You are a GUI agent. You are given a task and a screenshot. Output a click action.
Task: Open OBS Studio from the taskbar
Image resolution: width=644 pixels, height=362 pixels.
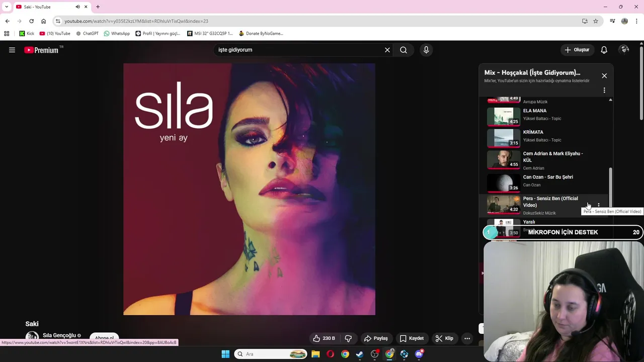375,354
